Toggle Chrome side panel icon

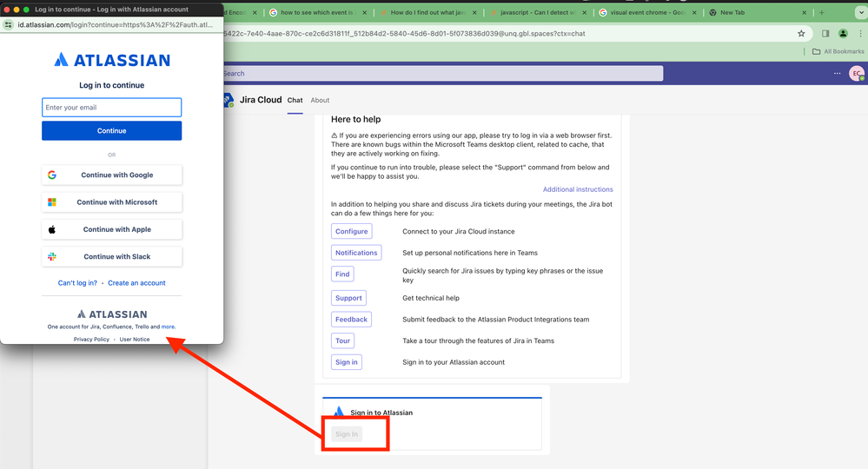[825, 34]
